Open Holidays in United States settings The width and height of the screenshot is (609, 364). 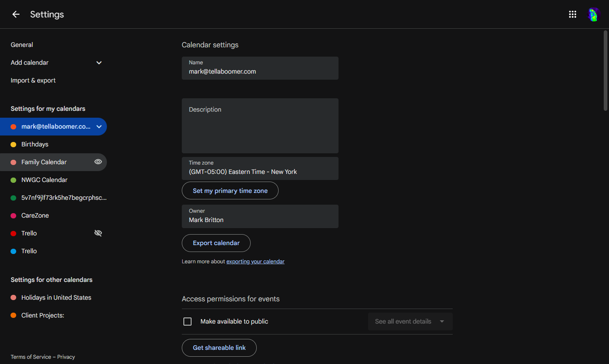point(56,298)
